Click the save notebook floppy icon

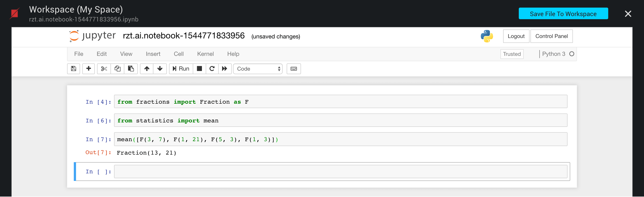(x=74, y=69)
